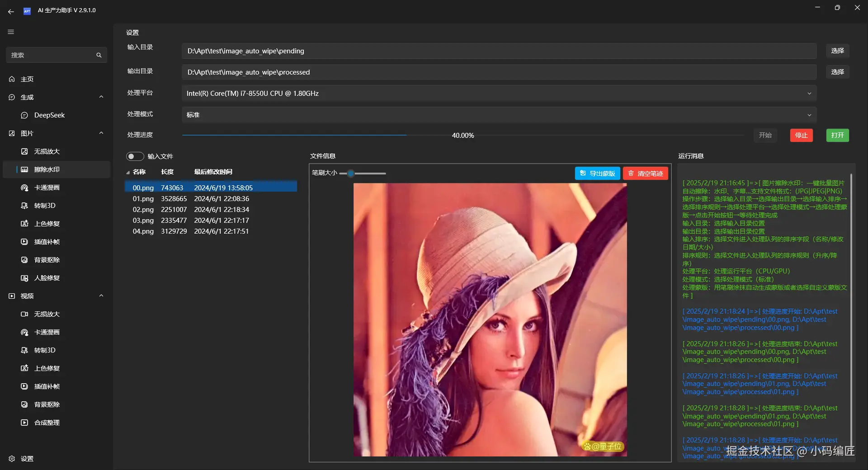Click the 图片 section icon
The height and width of the screenshot is (470, 868).
click(x=12, y=133)
